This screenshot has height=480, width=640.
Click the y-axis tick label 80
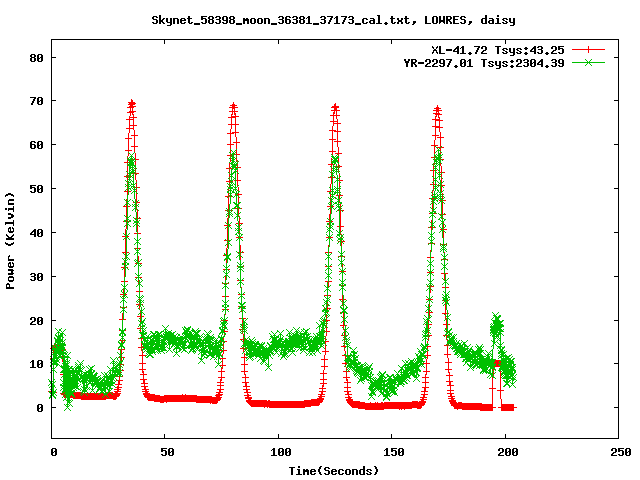pyautogui.click(x=36, y=58)
